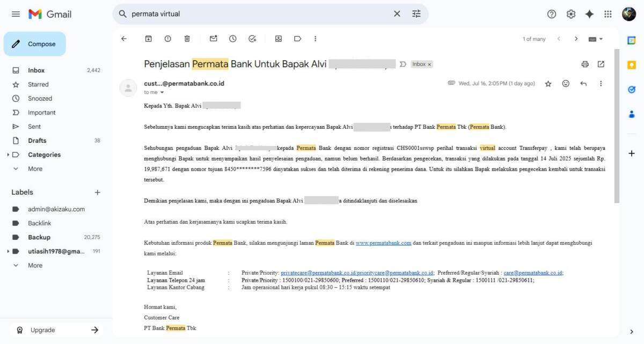Report this email as spam
644x344 pixels.
[x=168, y=39]
